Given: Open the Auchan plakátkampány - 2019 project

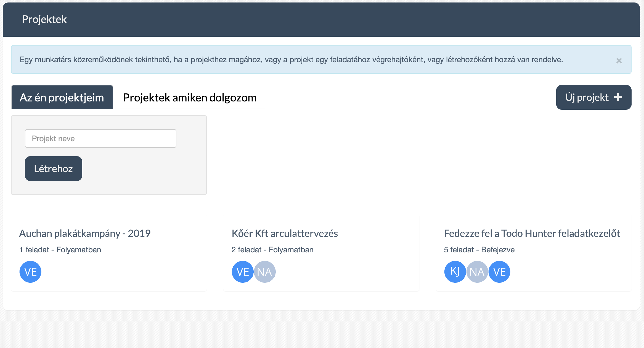Looking at the screenshot, I should coord(85,233).
